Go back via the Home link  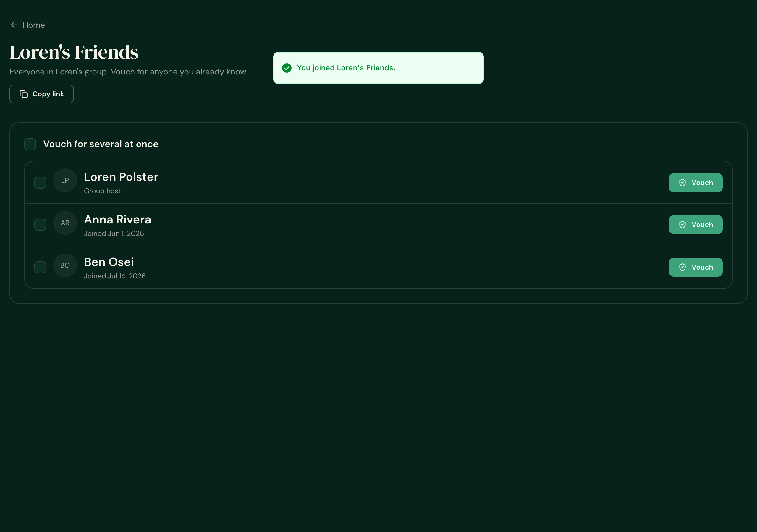(x=28, y=25)
